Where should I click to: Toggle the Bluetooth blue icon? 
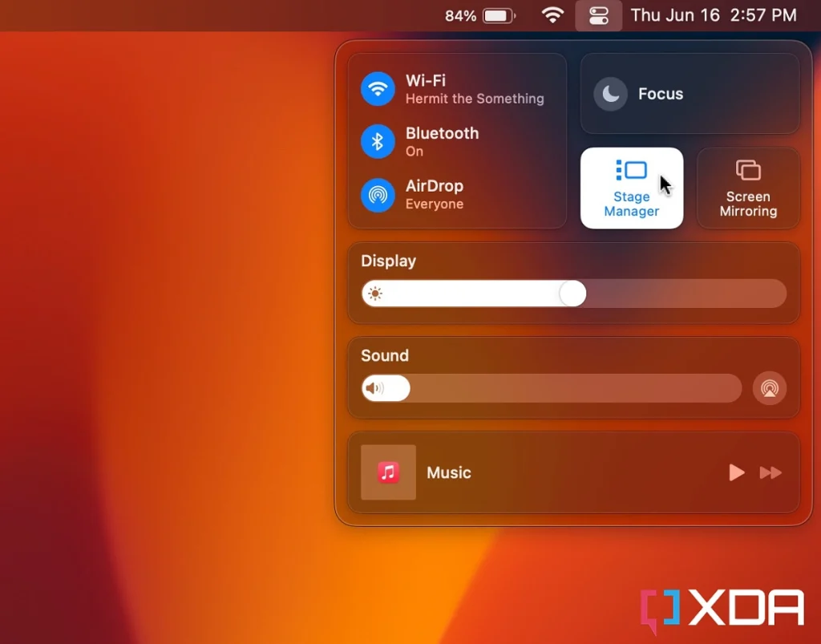[378, 141]
